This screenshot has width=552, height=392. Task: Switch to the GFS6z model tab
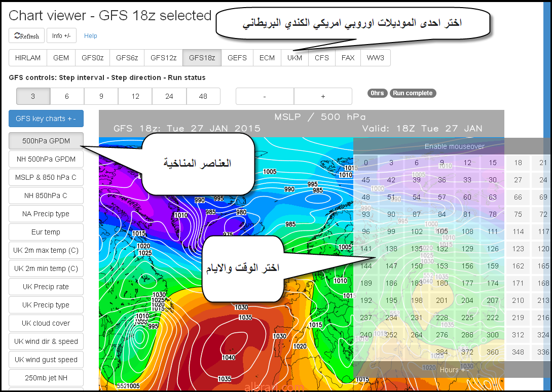click(x=127, y=58)
